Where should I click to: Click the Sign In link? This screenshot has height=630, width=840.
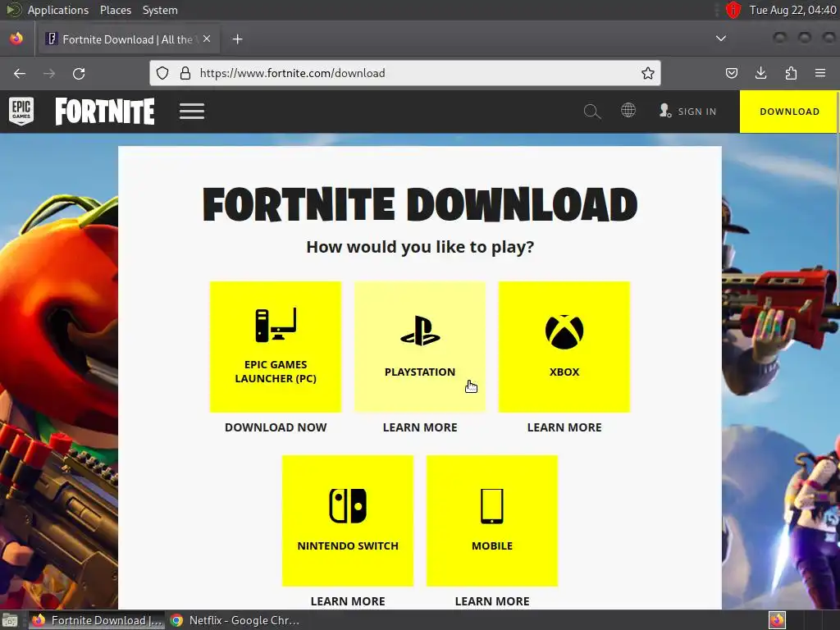[x=688, y=111]
